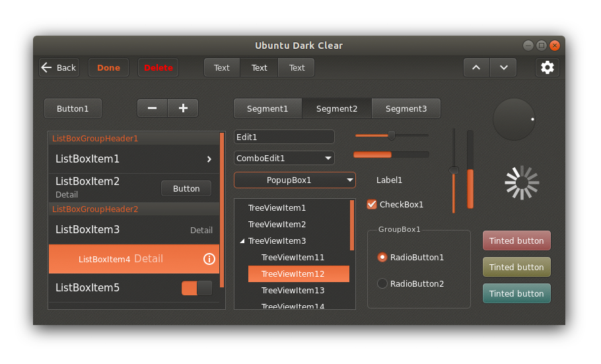
Task: Click the red Tinted button
Action: tap(516, 241)
